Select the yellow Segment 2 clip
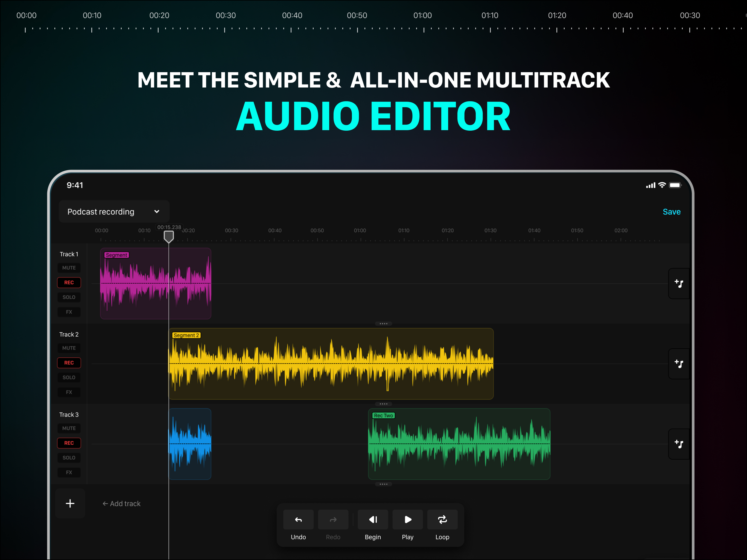 click(331, 364)
